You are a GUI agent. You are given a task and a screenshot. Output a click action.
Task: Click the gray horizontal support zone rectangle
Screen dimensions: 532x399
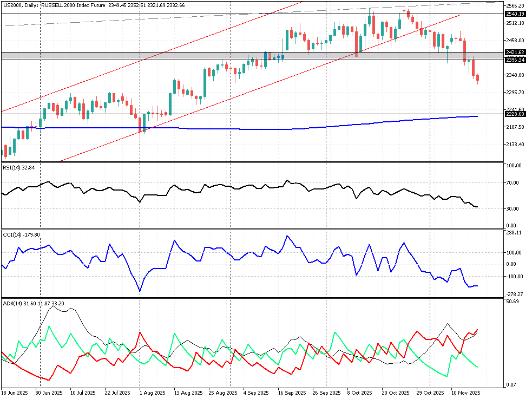coord(162,56)
